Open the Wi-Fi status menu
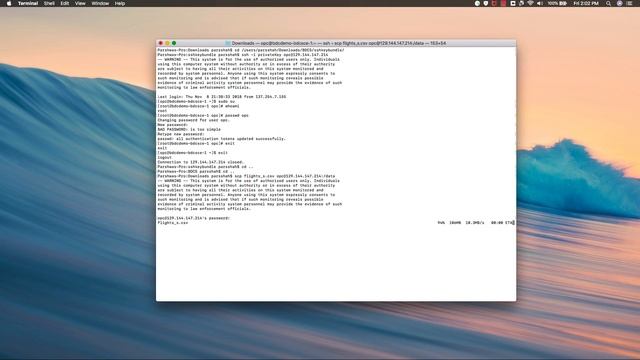Screen dimensions: 640x360 [x=530, y=3]
